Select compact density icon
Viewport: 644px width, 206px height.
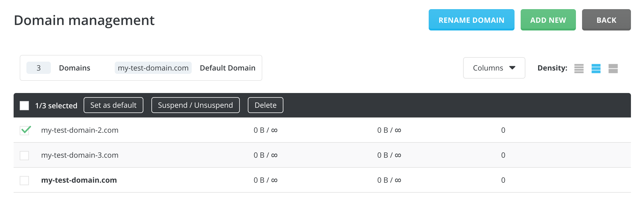[579, 68]
